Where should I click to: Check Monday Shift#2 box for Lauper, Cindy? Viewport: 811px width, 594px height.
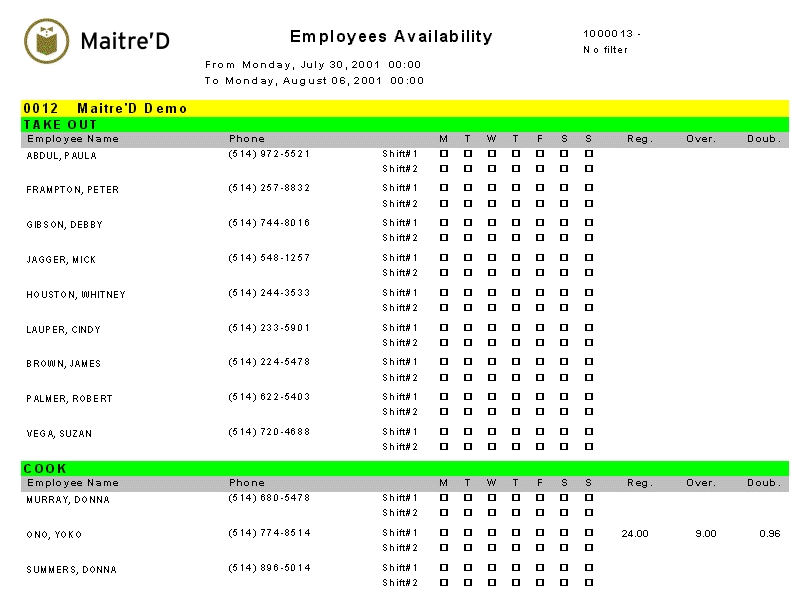(443, 343)
